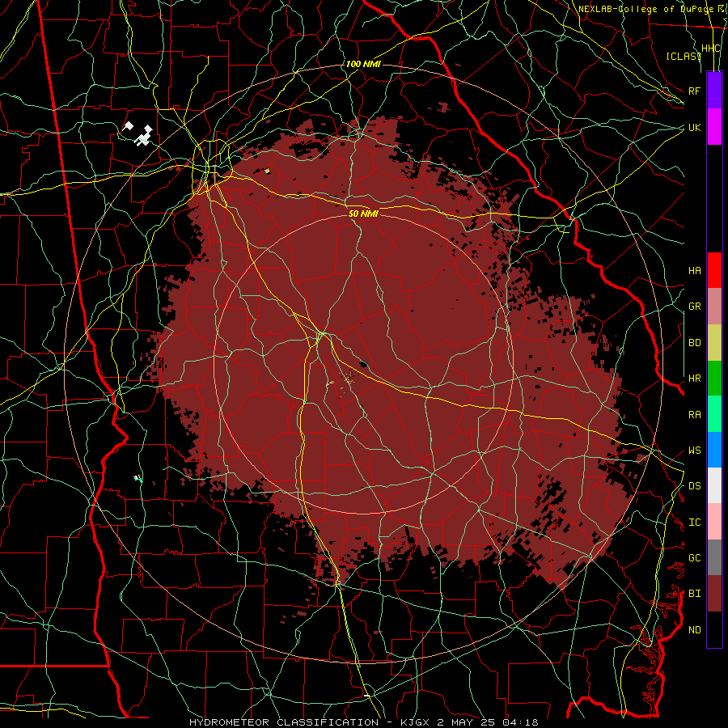Click the IC light-pink legend swatch

pos(714,522)
